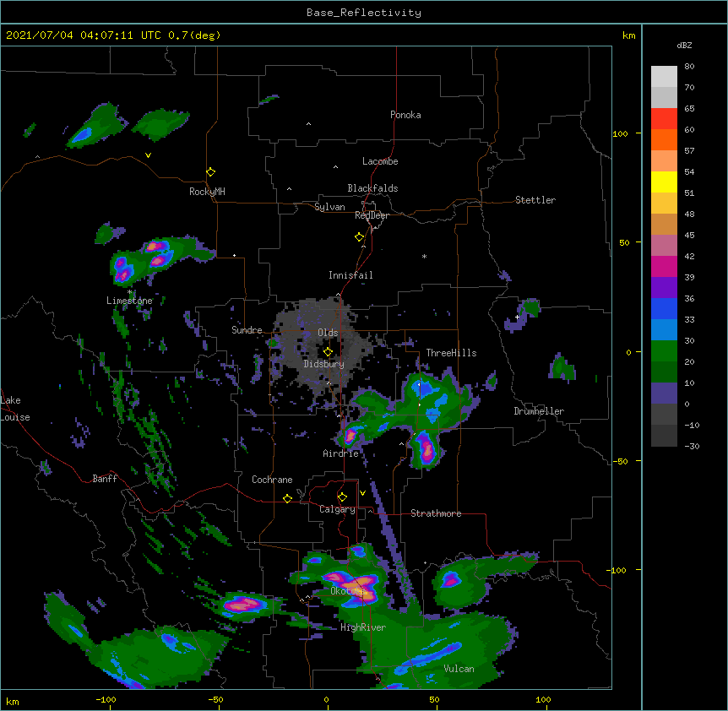Click the Drumheller label

pos(539,411)
